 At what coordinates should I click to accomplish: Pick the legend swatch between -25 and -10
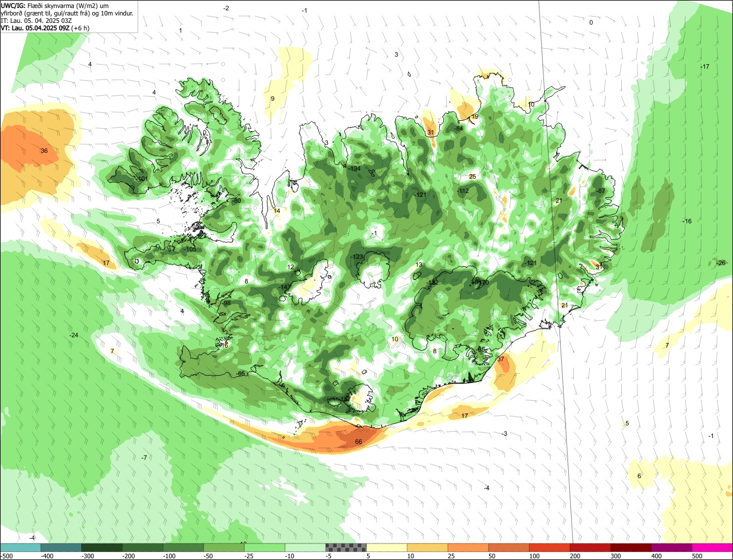265,548
